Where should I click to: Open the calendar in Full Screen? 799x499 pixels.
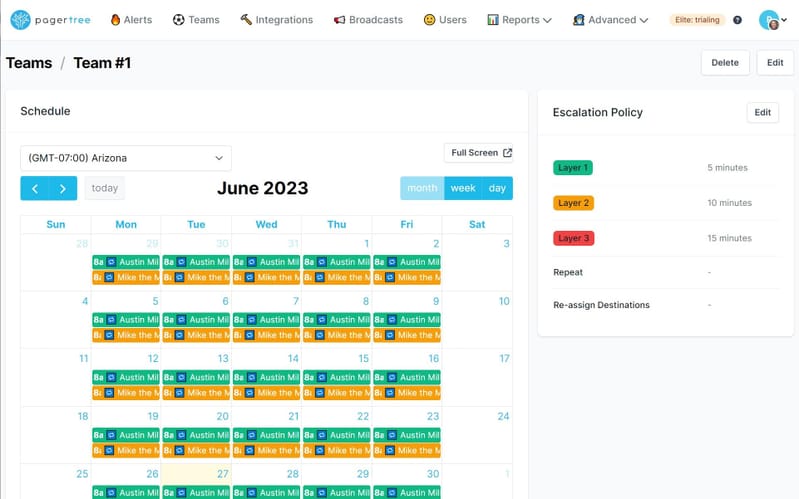click(481, 153)
